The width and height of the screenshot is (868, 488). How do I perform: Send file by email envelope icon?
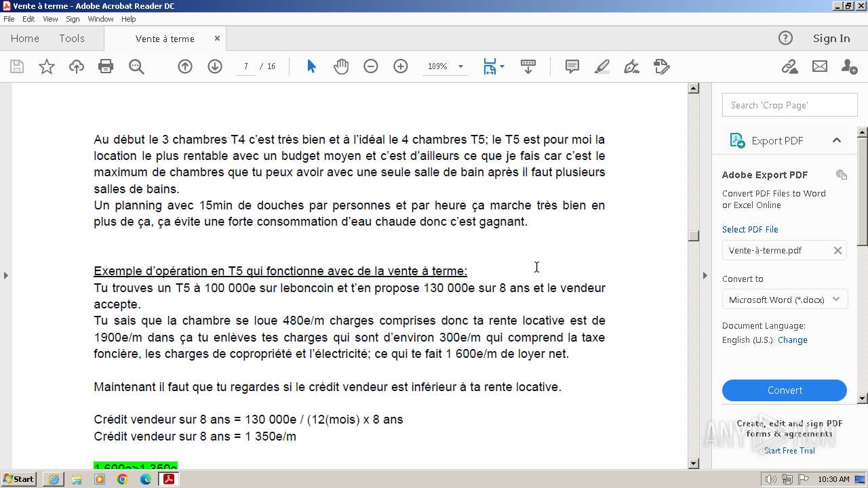pos(820,66)
